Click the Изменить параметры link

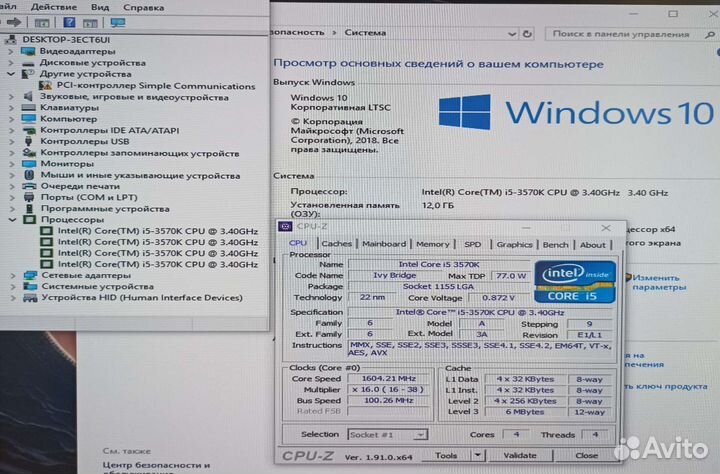(659, 282)
